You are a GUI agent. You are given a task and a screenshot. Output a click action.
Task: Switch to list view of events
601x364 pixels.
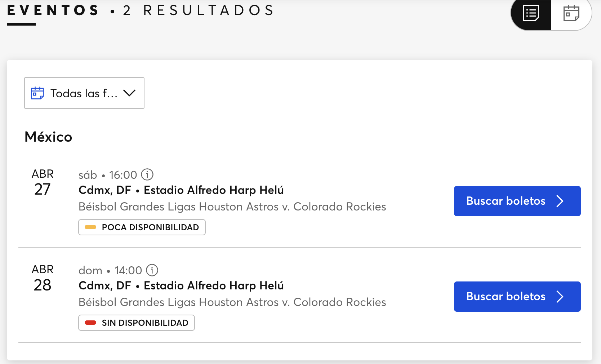531,14
